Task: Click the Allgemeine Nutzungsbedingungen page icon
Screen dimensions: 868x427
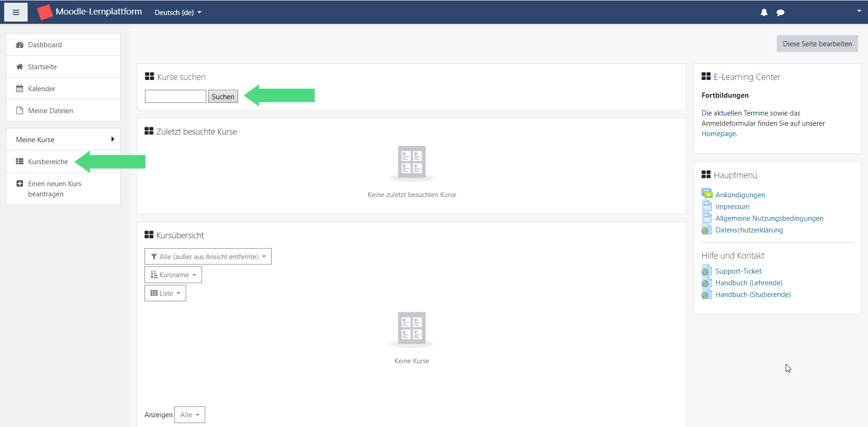Action: point(707,217)
